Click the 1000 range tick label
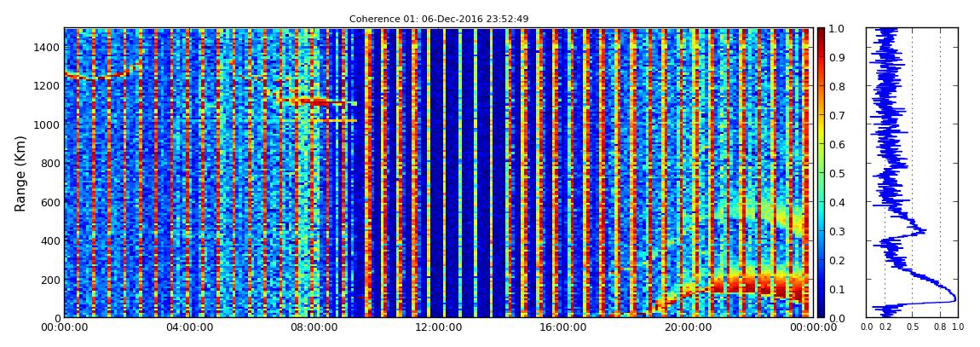Image resolution: width=980 pixels, height=347 pixels. point(47,124)
